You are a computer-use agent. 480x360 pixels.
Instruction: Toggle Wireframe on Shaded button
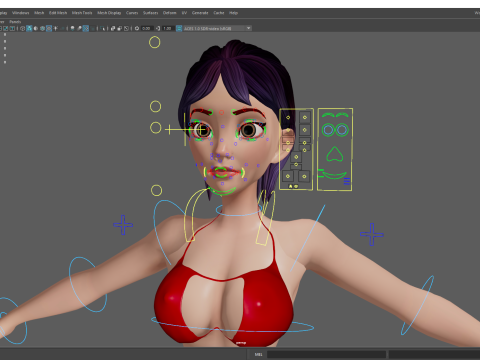42,28
